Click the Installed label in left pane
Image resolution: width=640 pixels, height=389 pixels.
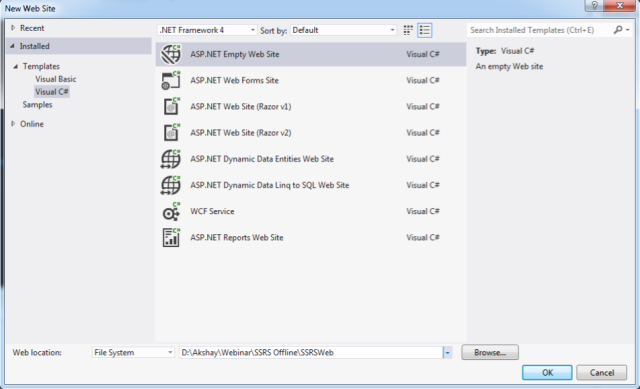click(35, 46)
